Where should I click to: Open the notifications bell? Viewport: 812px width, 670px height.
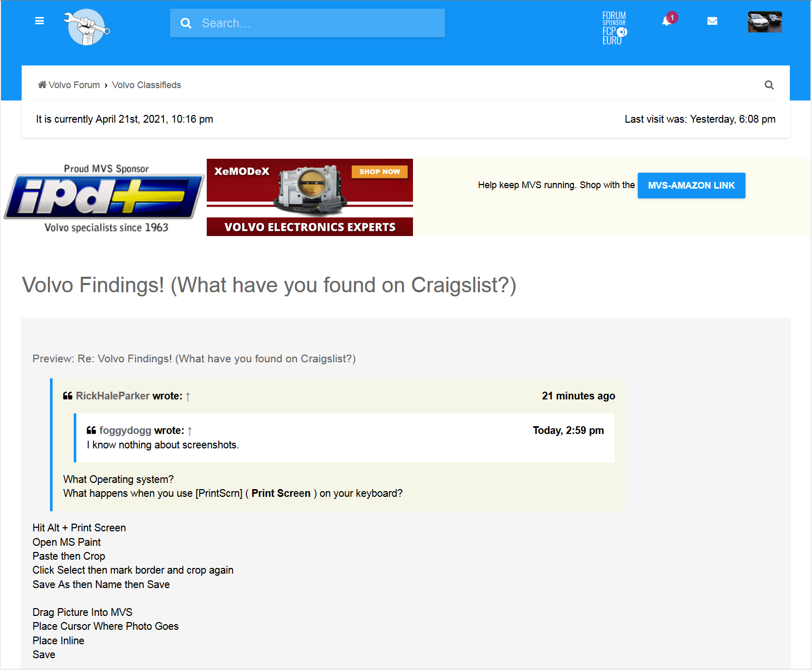(x=667, y=21)
